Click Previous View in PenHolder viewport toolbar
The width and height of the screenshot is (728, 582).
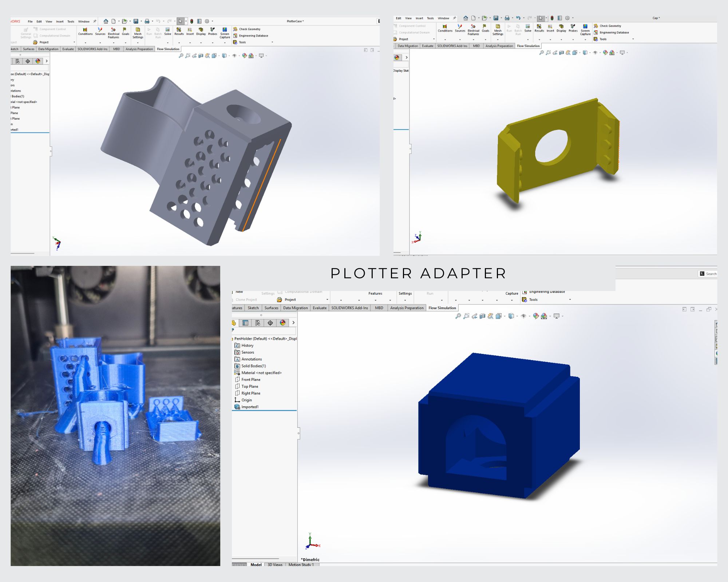point(474,316)
